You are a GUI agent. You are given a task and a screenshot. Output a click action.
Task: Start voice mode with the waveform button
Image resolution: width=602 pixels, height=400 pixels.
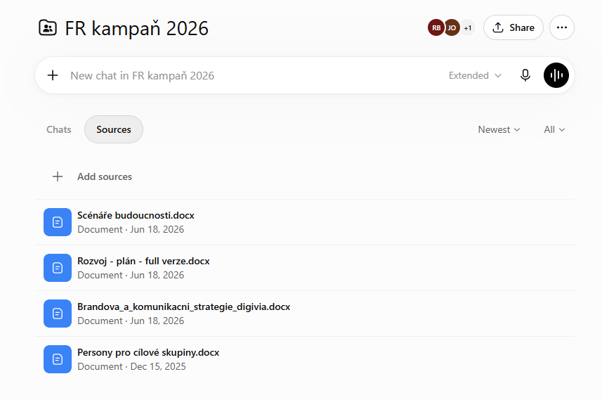[x=556, y=75]
